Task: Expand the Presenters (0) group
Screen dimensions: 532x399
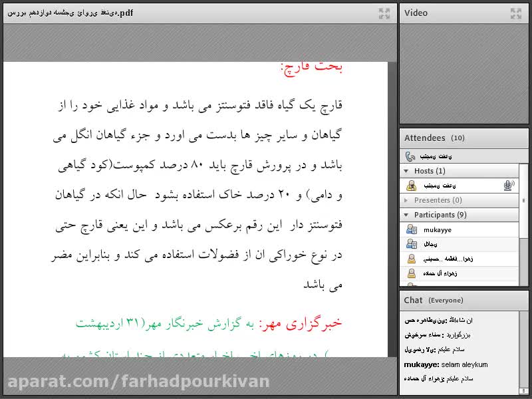Action: [x=406, y=200]
